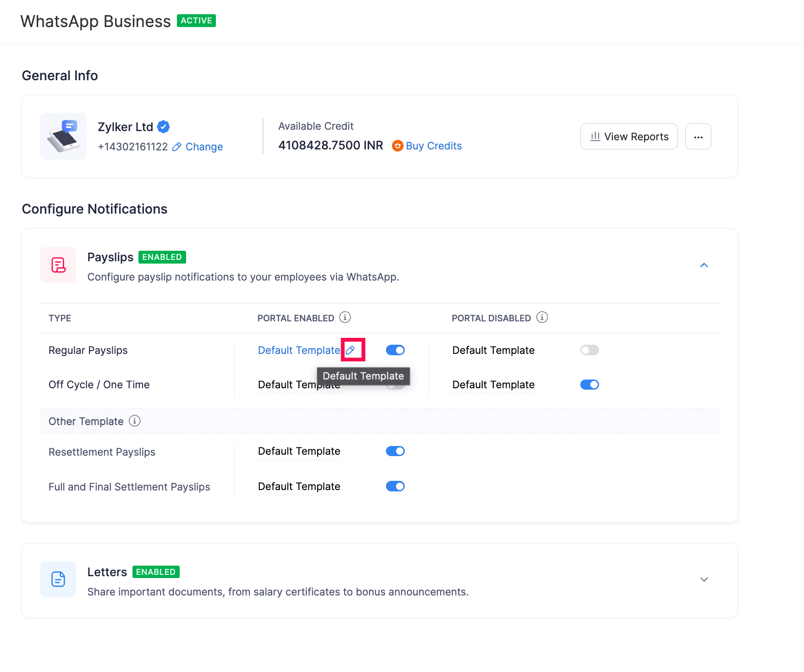This screenshot has height=672, width=804.
Task: Click the edit pencil next to Change
Action: click(177, 147)
